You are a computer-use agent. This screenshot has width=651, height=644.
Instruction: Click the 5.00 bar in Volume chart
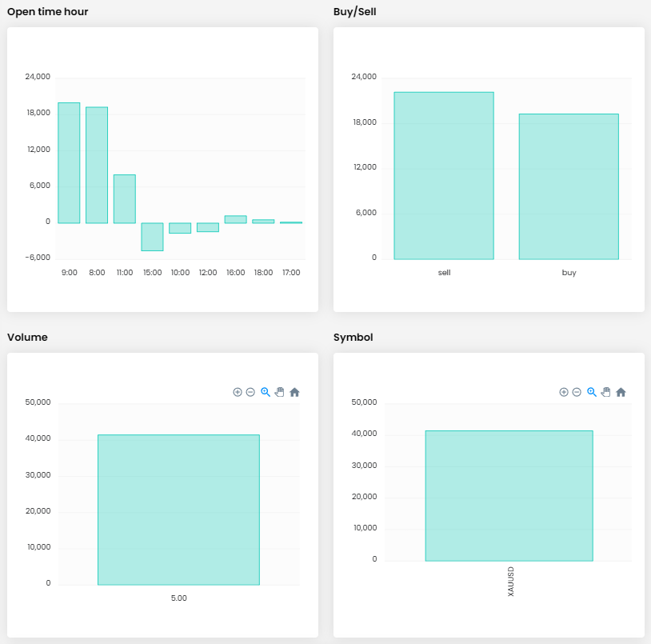pos(178,510)
